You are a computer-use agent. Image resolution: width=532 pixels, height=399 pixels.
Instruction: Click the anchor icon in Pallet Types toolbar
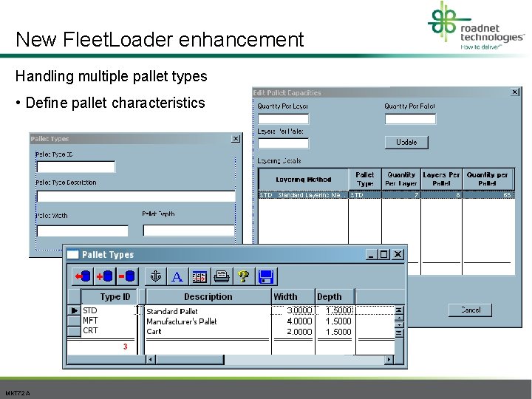(156, 276)
